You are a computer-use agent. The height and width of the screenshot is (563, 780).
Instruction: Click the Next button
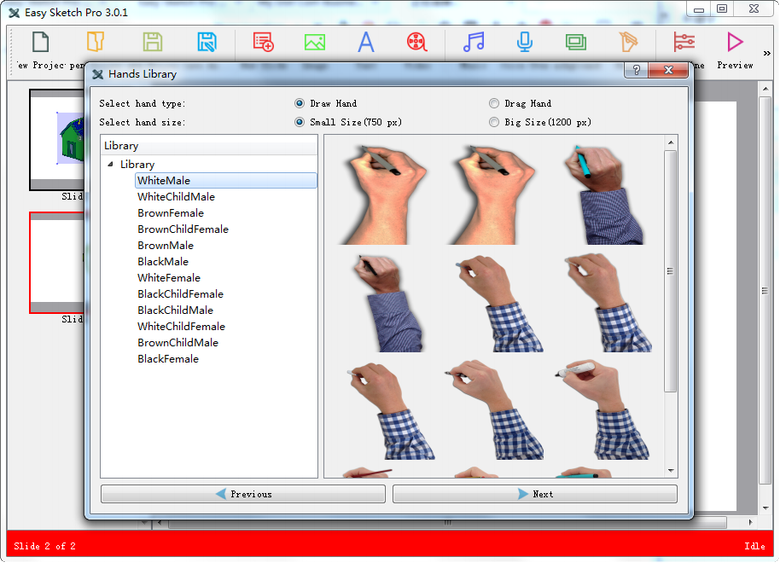pyautogui.click(x=534, y=494)
